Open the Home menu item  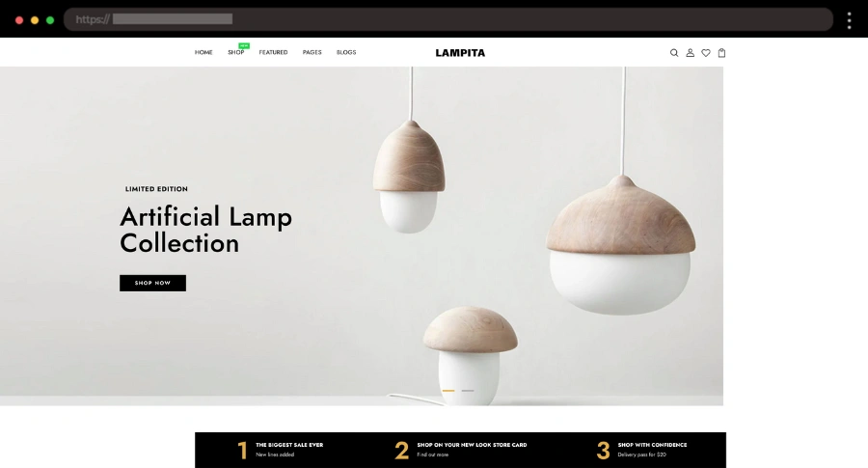point(203,52)
